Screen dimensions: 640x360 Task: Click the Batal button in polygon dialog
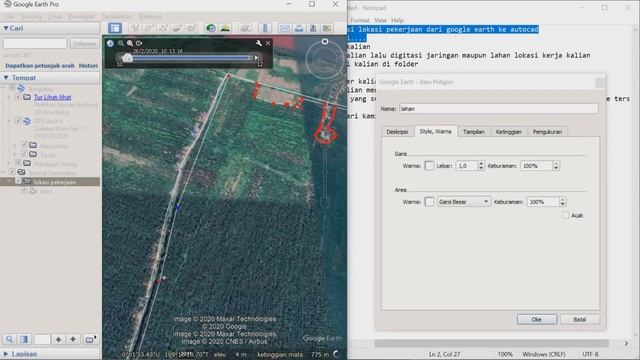pyautogui.click(x=580, y=319)
